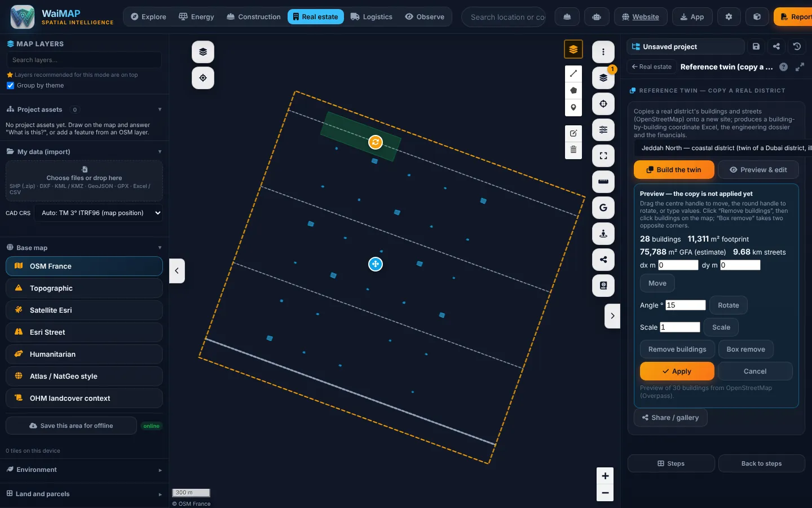Click the 3D cube icon in top bar
The height and width of the screenshot is (508, 812).
[757, 17]
